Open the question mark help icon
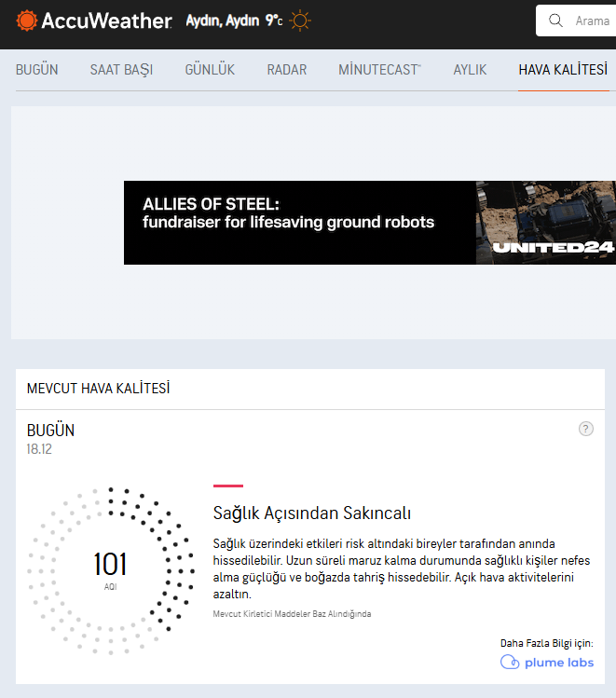The image size is (616, 698). tap(585, 429)
